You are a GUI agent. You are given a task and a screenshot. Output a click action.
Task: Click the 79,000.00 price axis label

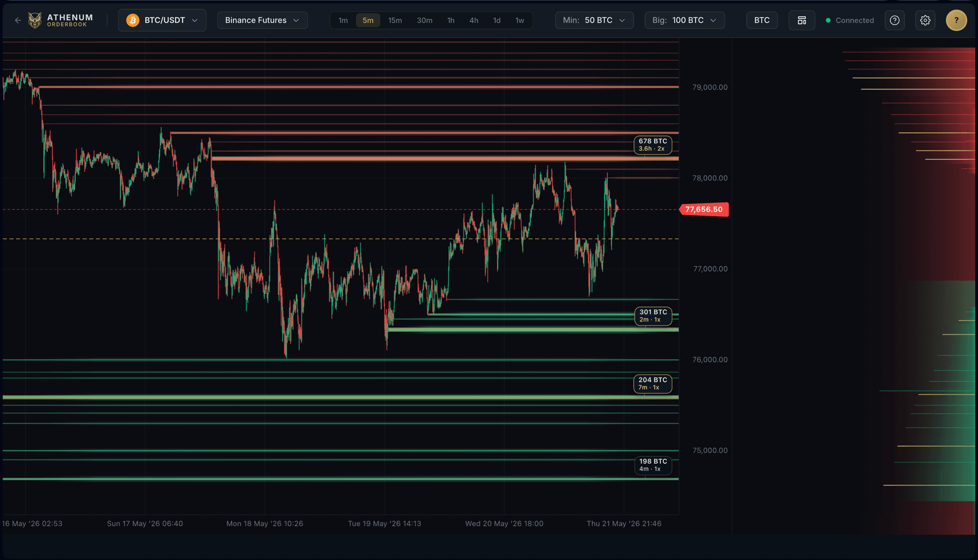pos(710,87)
